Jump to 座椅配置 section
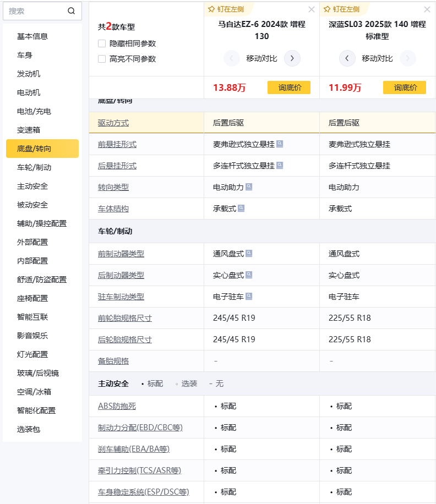The image size is (436, 504). tap(32, 298)
